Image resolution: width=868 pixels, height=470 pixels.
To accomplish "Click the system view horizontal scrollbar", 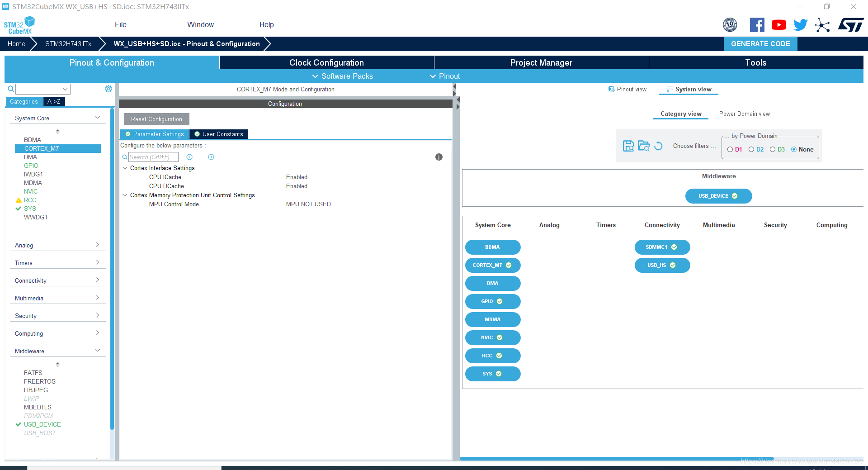I will coord(617,459).
